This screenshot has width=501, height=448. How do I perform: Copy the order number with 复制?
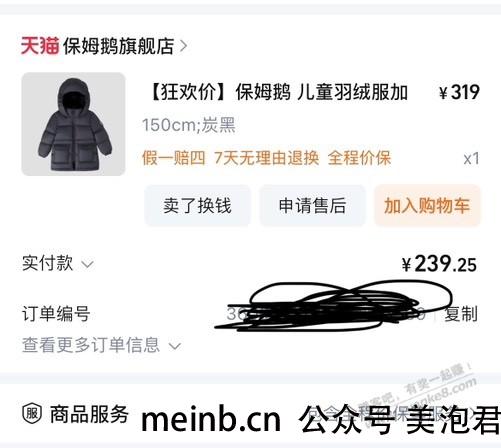click(461, 314)
